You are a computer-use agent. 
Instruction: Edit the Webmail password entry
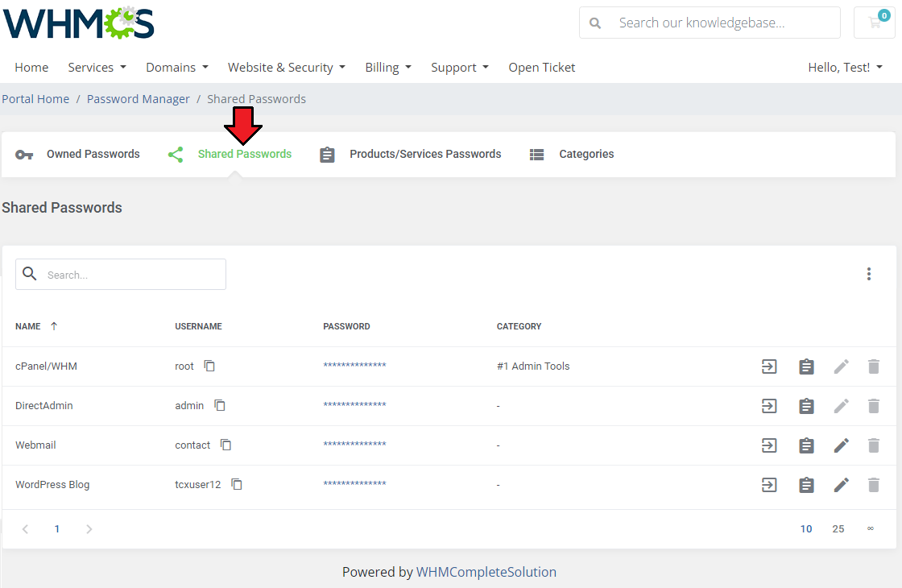point(841,445)
